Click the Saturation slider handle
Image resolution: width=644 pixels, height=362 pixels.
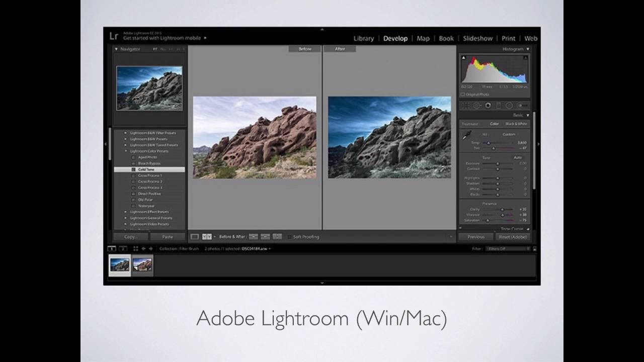[x=488, y=220]
